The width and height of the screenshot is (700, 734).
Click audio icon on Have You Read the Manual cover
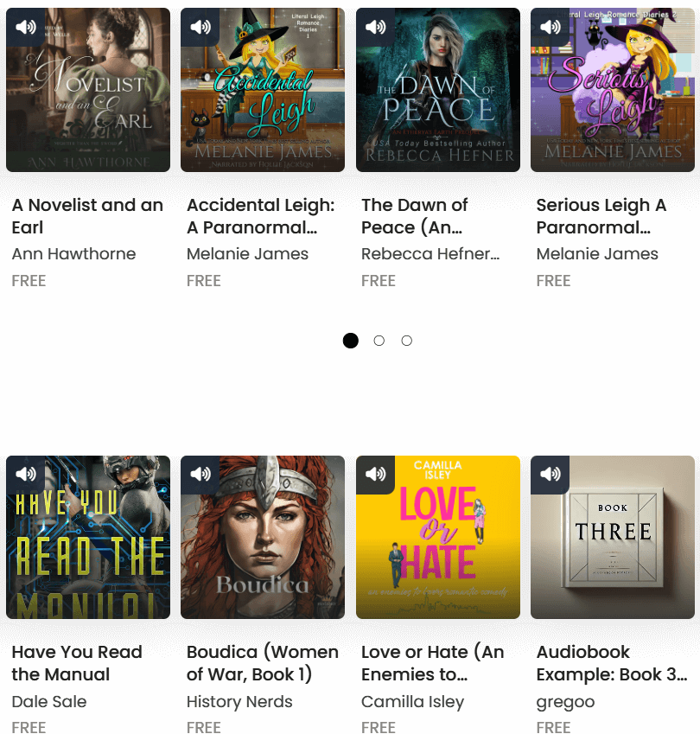26,474
